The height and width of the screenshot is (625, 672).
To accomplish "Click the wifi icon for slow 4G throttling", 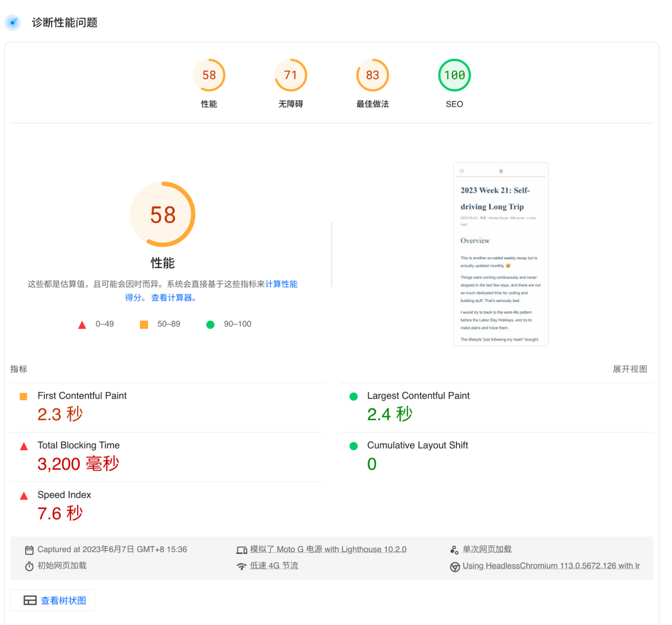I will point(242,566).
